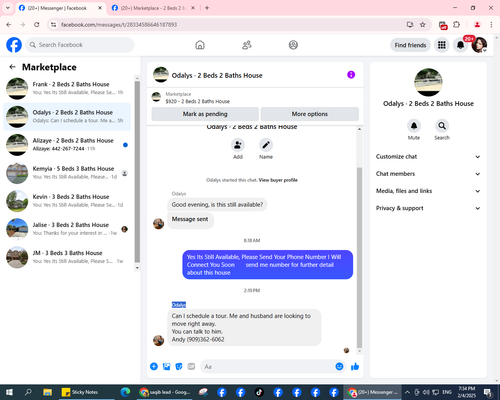Open TikTok from the Windows taskbar
This screenshot has width=500, height=400.
(259, 392)
